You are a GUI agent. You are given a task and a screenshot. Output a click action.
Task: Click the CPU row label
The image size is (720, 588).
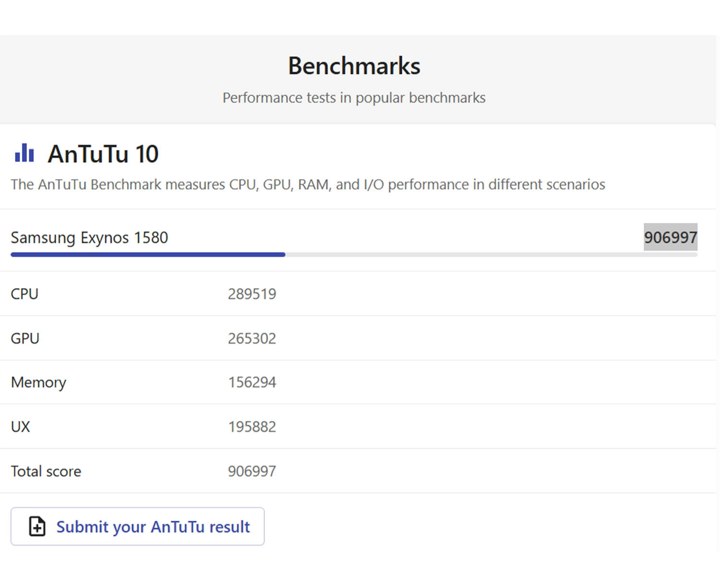point(24,294)
